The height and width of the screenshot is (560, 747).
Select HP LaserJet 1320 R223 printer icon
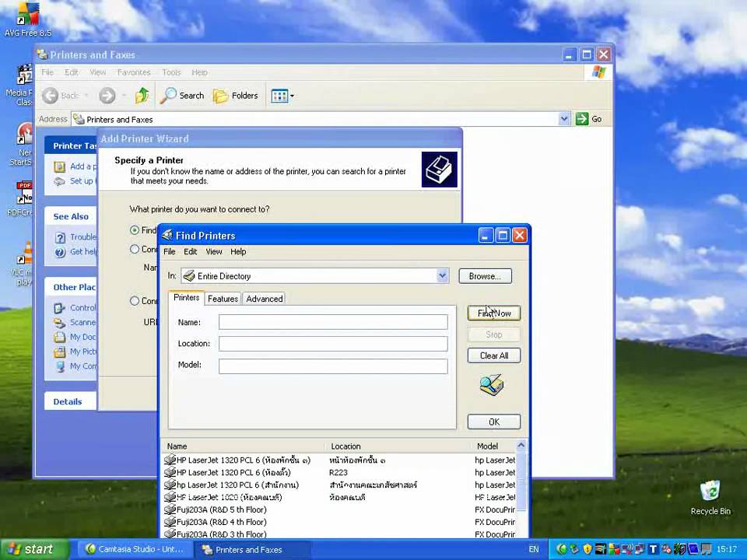tap(170, 472)
